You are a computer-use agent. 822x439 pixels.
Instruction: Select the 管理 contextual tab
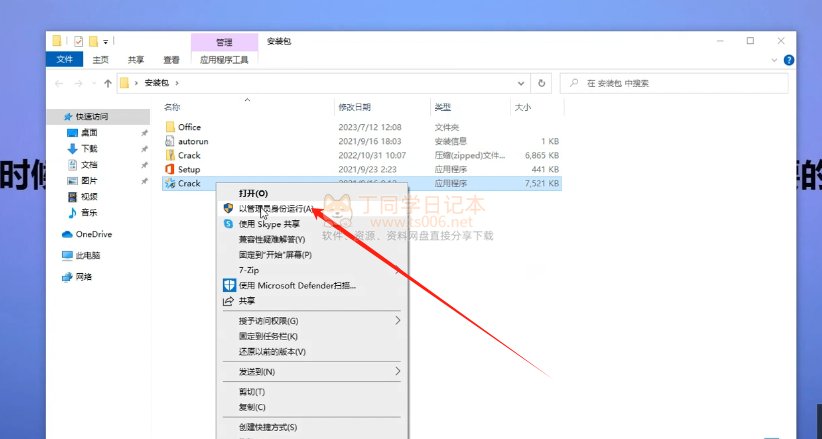click(224, 42)
